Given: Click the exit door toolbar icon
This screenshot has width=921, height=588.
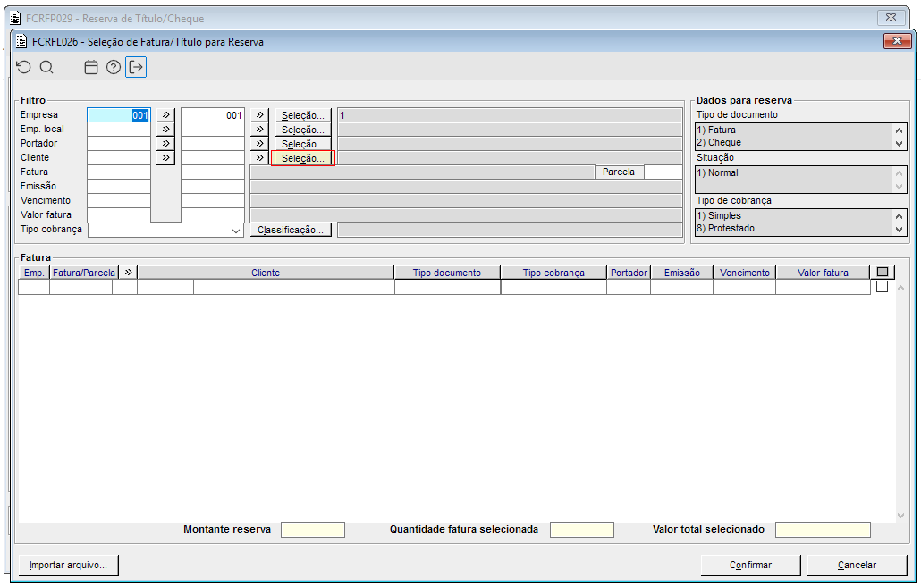Looking at the screenshot, I should [136, 67].
